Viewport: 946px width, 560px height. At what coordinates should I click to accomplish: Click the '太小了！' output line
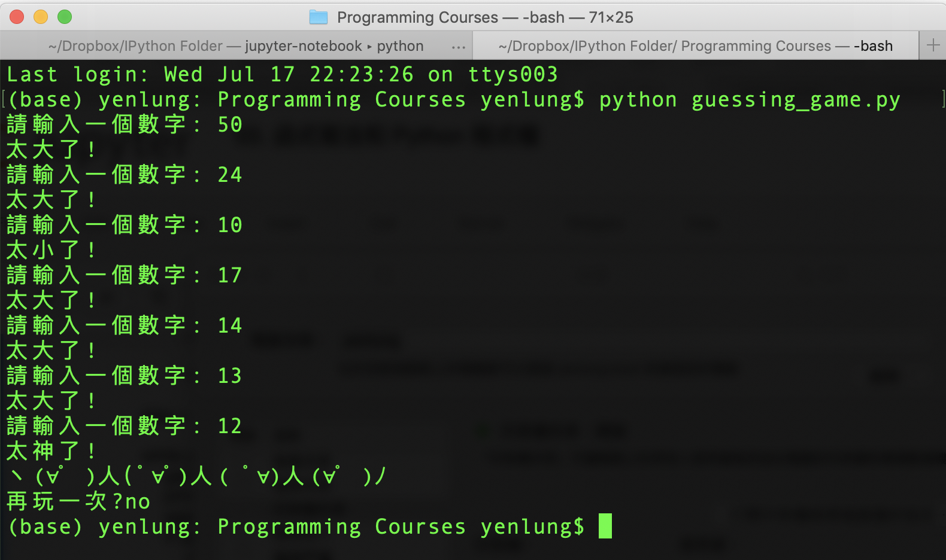pyautogui.click(x=51, y=250)
